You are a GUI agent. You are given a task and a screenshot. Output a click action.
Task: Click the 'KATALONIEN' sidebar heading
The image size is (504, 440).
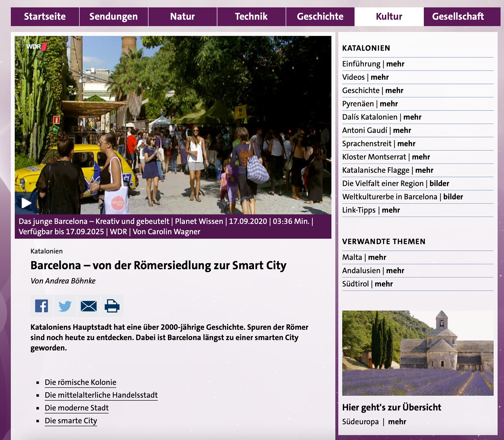pos(366,48)
